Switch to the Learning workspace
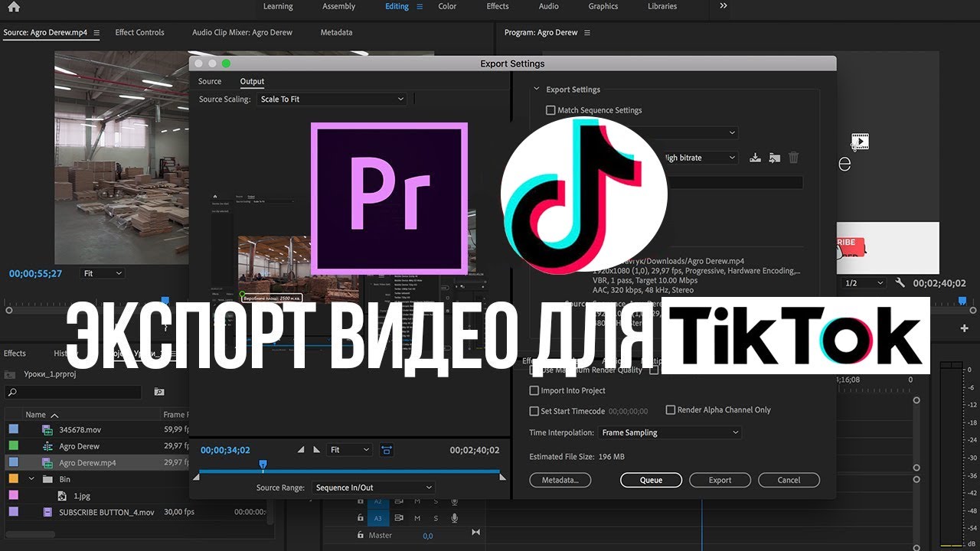Viewport: 980px width, 551px height. pos(278,6)
